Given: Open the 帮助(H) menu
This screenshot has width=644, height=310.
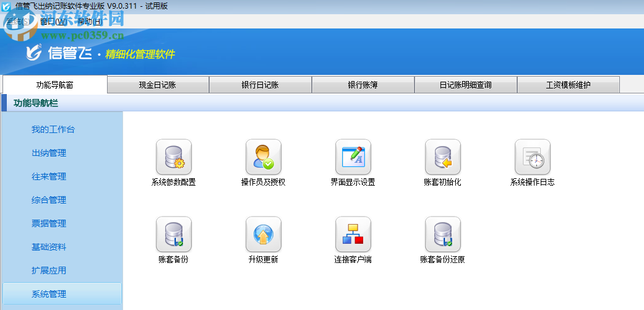Looking at the screenshot, I should [89, 22].
